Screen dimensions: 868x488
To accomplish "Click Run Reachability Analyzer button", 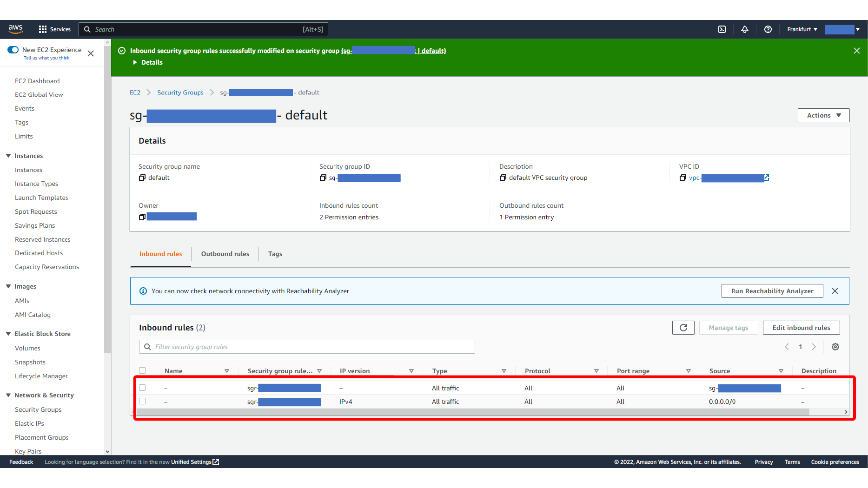I will point(772,291).
